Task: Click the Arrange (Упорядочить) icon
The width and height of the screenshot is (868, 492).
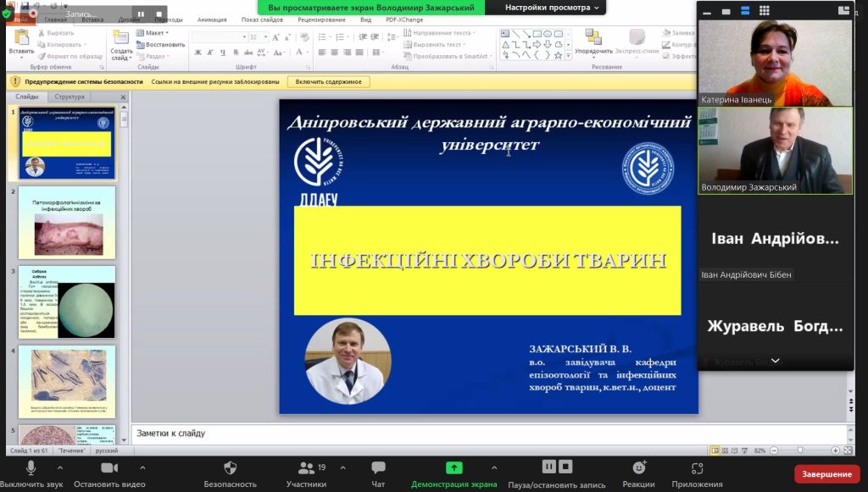Action: [593, 37]
